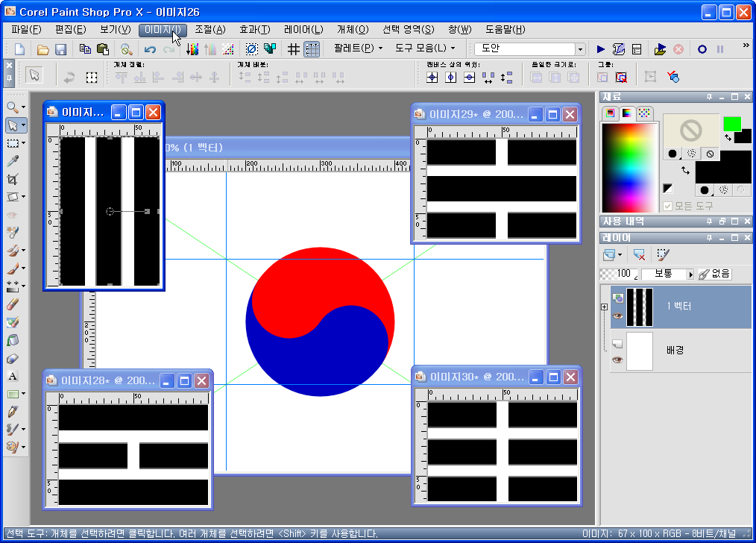Expand the 1 벡터 layer tree
Screen dimensions: 756x543
(x=603, y=306)
